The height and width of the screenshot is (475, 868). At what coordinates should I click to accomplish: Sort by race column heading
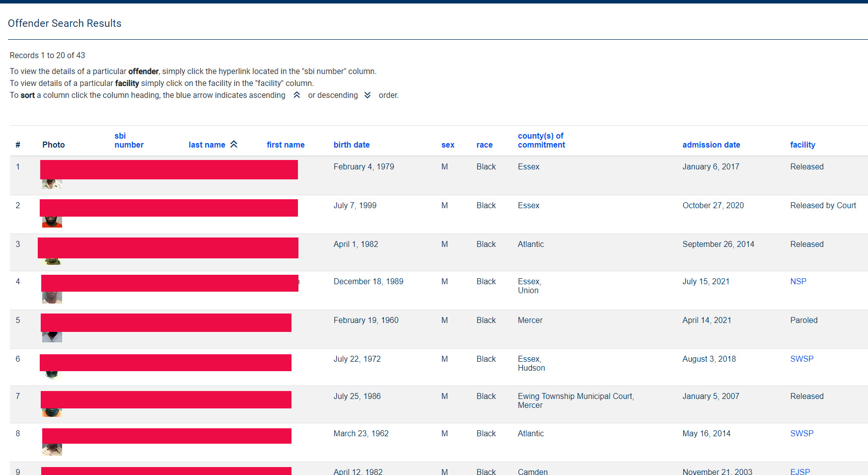point(484,145)
